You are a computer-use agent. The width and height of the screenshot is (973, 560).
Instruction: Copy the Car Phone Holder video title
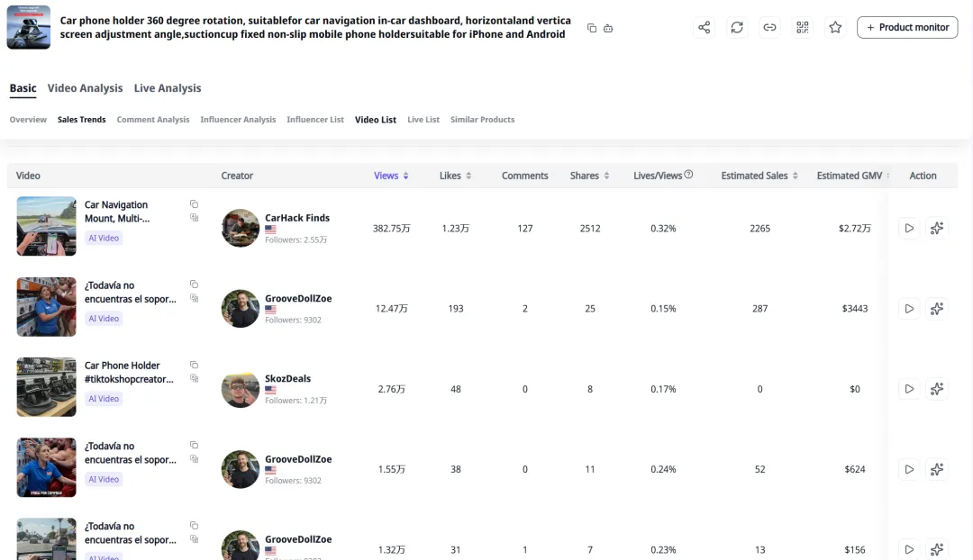(195, 365)
